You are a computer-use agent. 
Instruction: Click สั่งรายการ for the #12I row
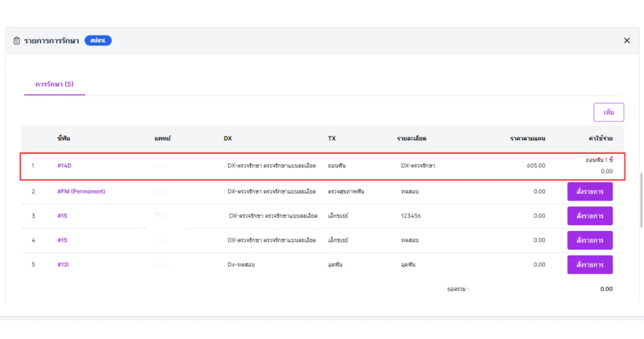[589, 265]
